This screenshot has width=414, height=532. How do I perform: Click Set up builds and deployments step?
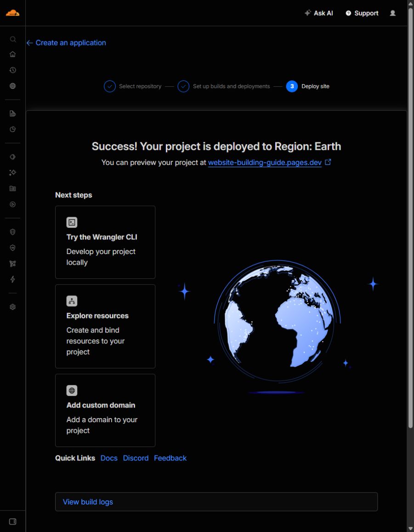(224, 86)
